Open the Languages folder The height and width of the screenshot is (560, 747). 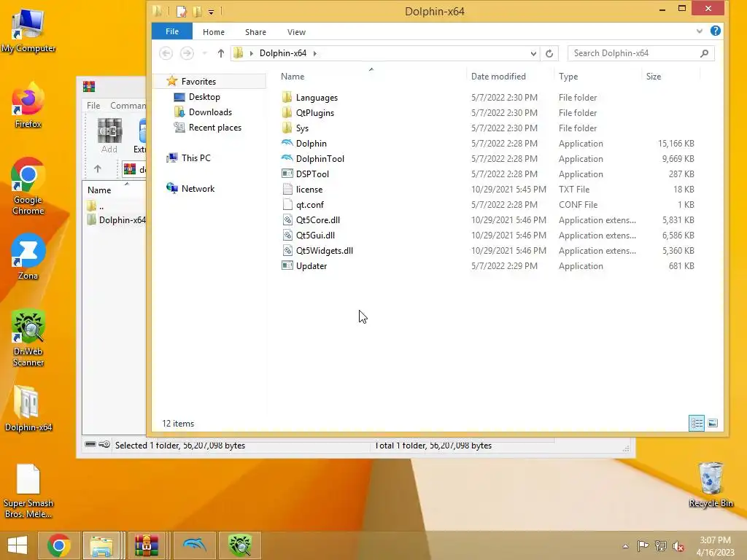pos(317,98)
